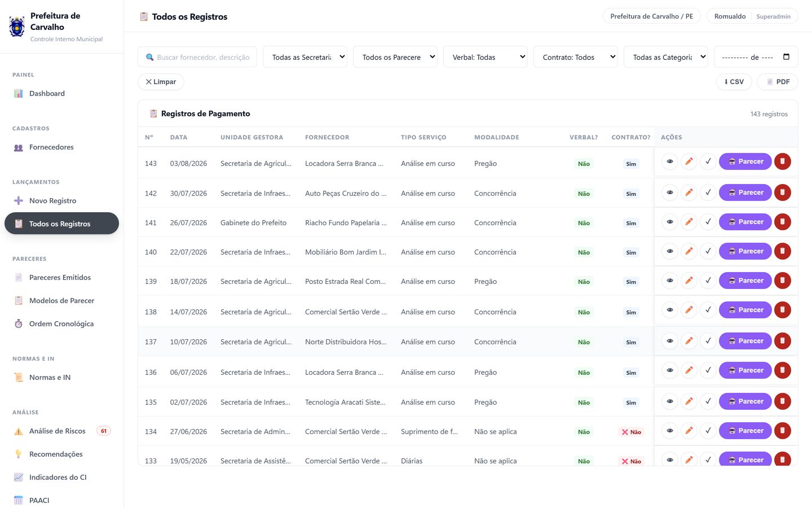Expand Todos os Pareceres filter

[395, 57]
